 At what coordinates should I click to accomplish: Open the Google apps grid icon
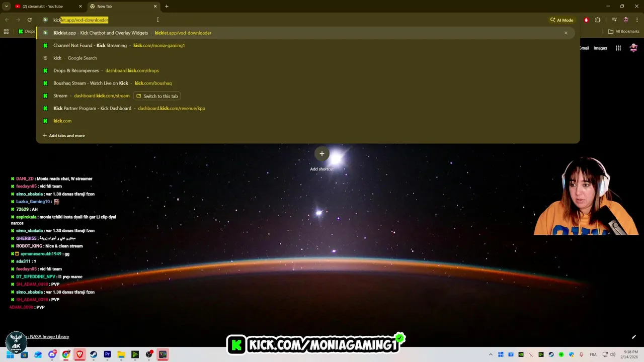pos(618,48)
